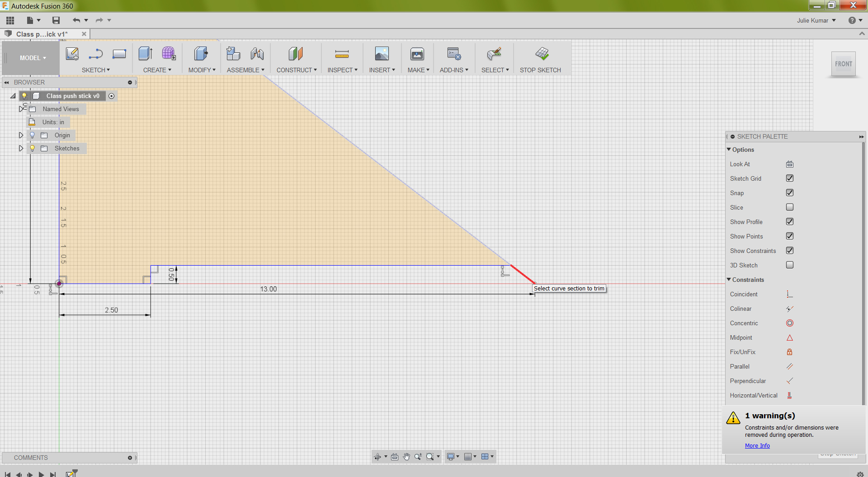This screenshot has width=868, height=477.
Task: Toggle Sketches folder visibility lightbulb
Action: [32, 148]
